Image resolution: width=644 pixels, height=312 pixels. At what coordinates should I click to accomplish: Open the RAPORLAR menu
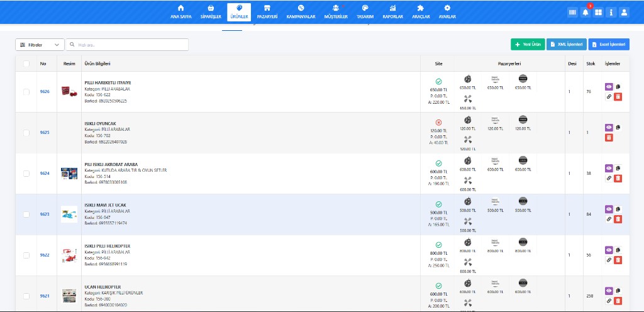392,13
